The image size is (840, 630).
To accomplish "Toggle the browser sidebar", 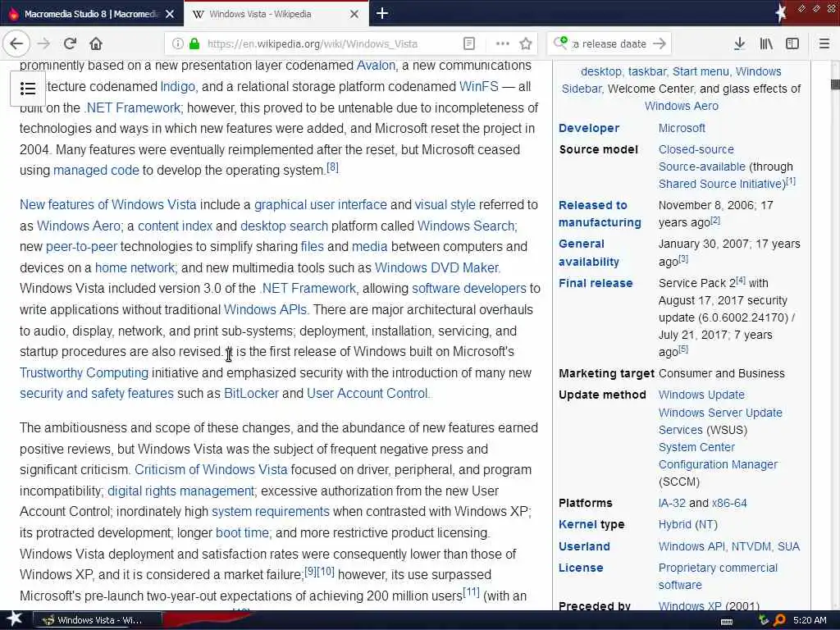I will tap(792, 44).
